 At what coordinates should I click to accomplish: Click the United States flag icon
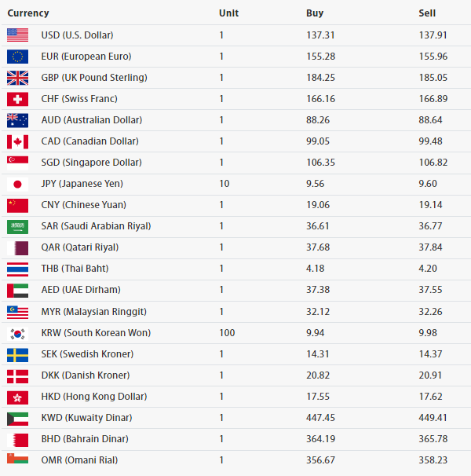(17, 35)
